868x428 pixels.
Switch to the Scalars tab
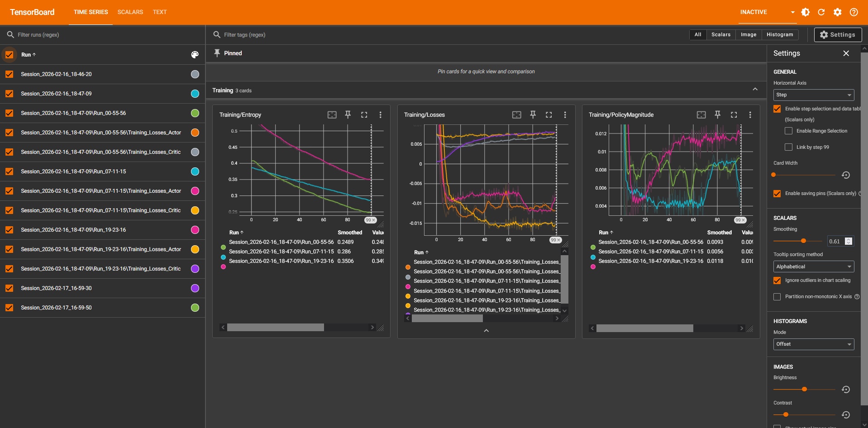coord(130,12)
